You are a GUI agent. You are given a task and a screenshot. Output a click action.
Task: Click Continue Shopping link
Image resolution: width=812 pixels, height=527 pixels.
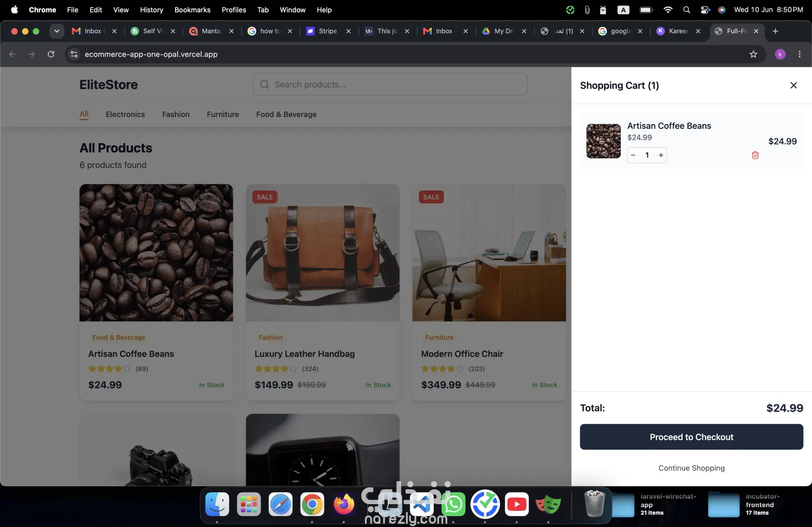[x=691, y=468]
